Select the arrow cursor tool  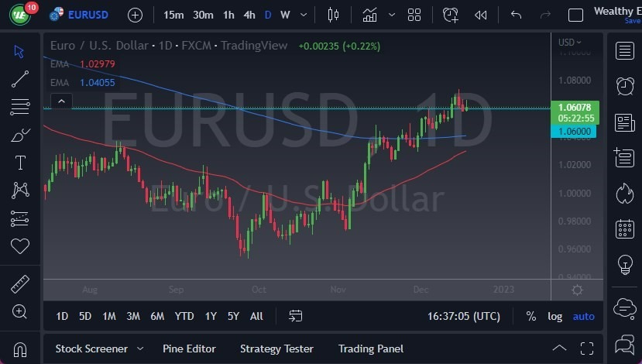19,52
